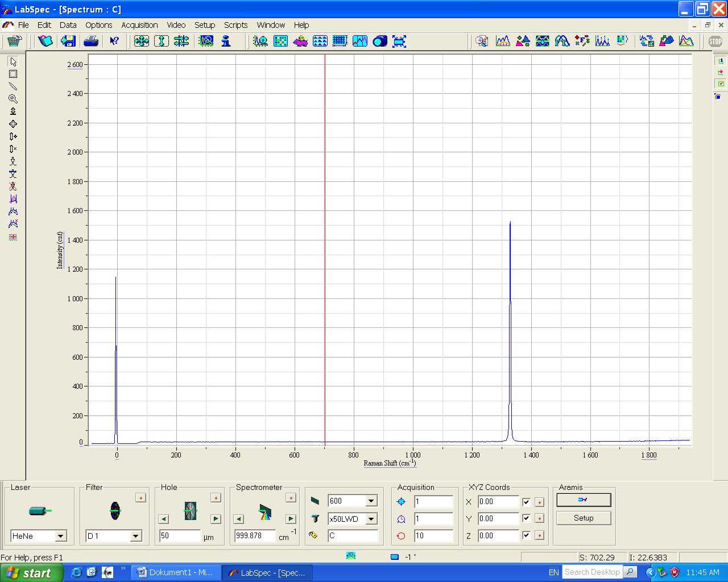This screenshot has height=582, width=728.
Task: Decrease hole size with left arrow
Action: (x=163, y=519)
